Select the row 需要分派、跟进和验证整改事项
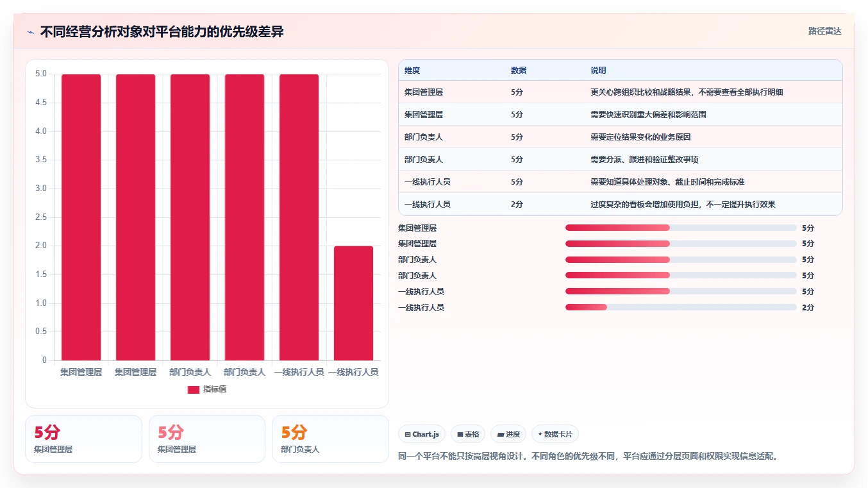Viewport: 868px width, 488px height. point(620,159)
